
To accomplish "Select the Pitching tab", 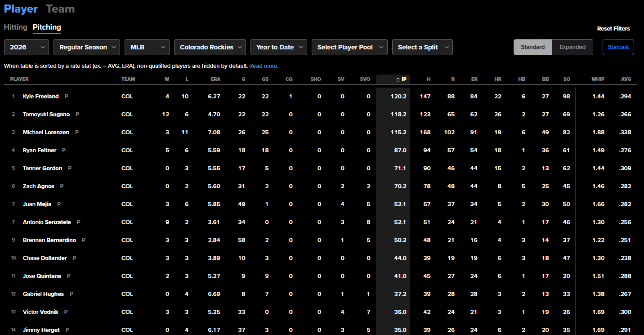I will click(x=47, y=27).
